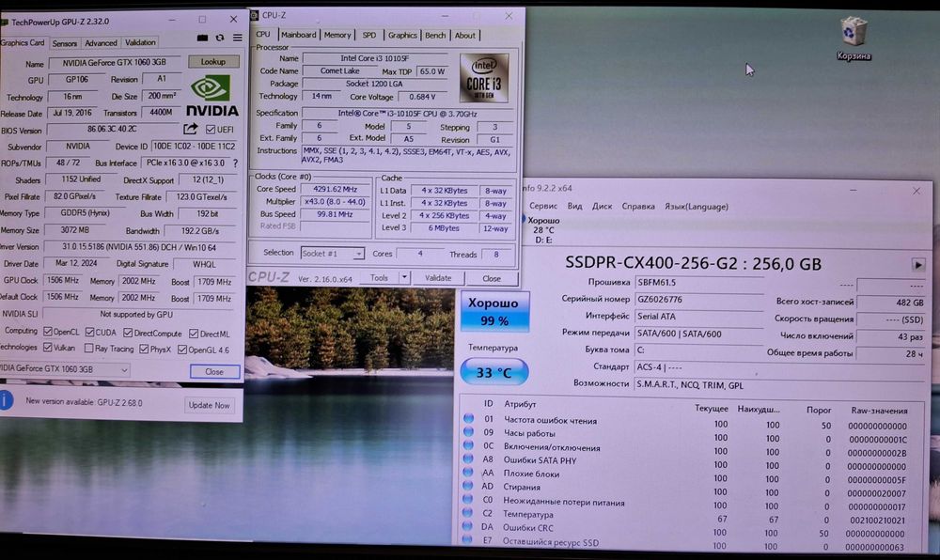Click the Validate button in CPU-Z
940x560 pixels.
click(x=438, y=278)
